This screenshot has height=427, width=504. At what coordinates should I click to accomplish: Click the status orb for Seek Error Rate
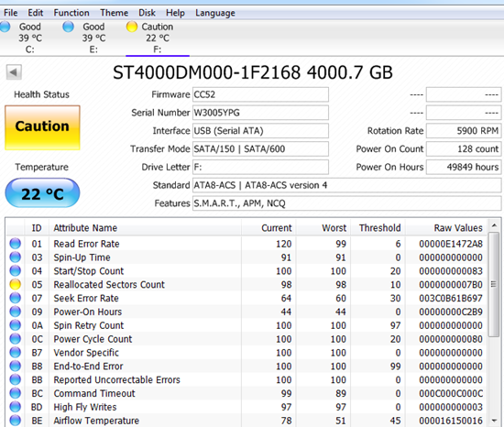[x=15, y=298]
